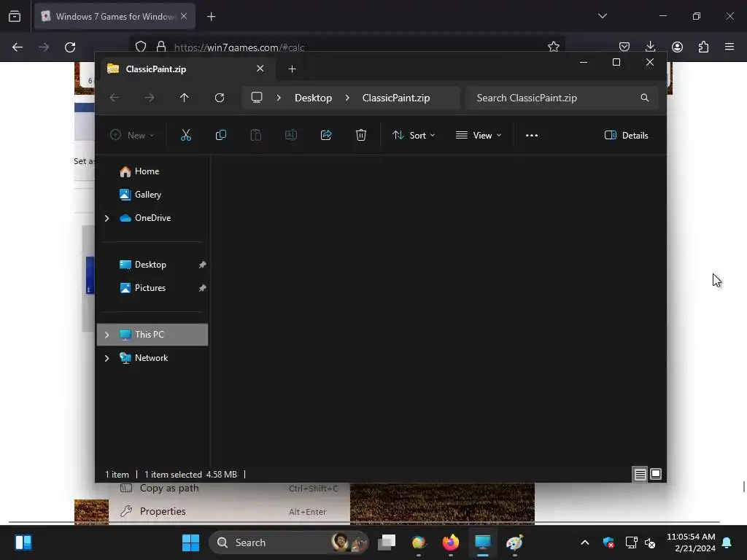The image size is (747, 560).
Task: Click ClassicPaint.zip breadcrumb in address bar
Action: click(x=396, y=98)
